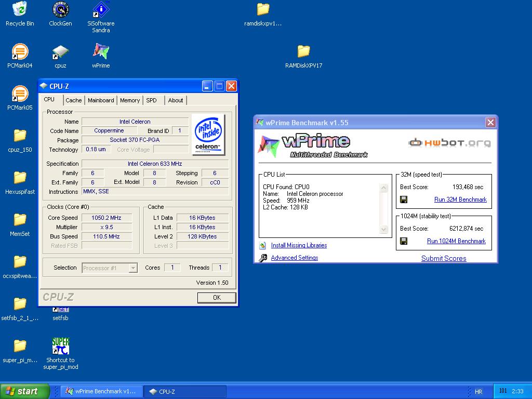The image size is (532, 399).
Task: Select the wPrime desktop icon
Action: (101, 56)
